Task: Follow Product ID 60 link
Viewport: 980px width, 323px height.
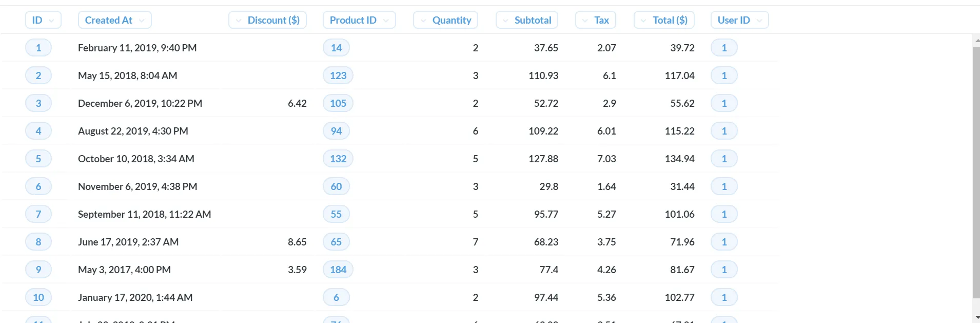Action: (336, 186)
